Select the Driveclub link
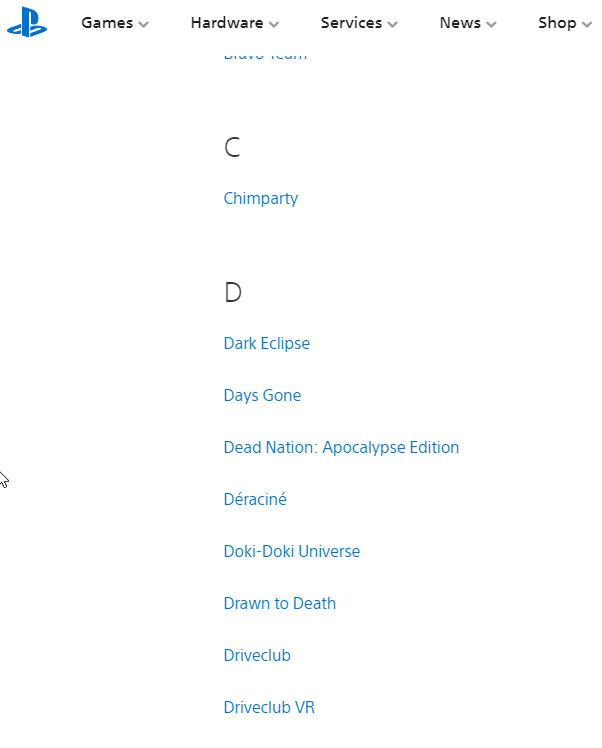The image size is (602, 748). pos(257,655)
